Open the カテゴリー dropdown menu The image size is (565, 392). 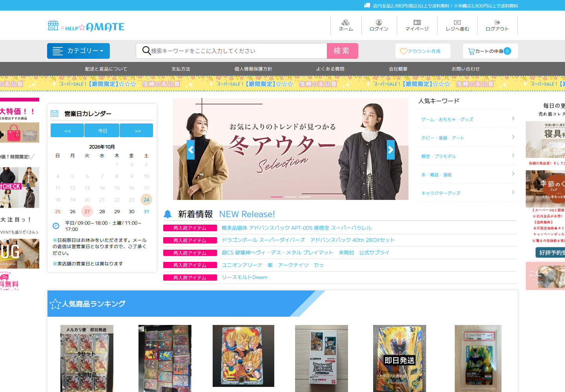[78, 51]
